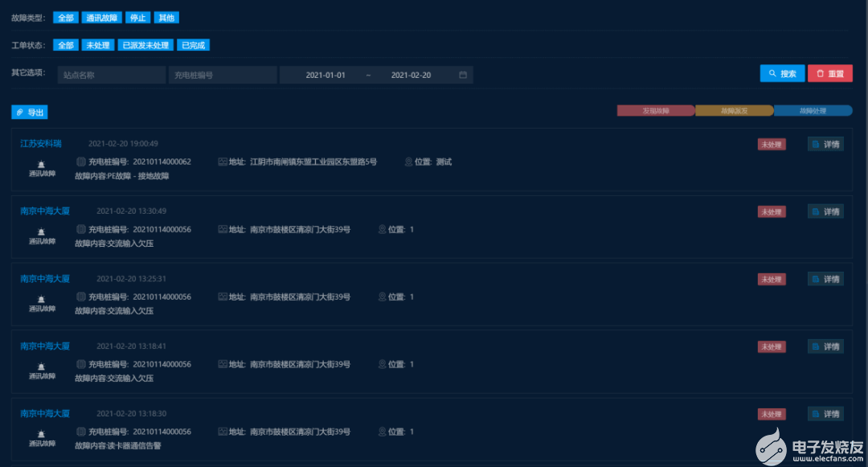Screen dimensions: 868x467
Task: Click the alarm icon on 江苏安科瑞 record
Action: pyautogui.click(x=42, y=164)
